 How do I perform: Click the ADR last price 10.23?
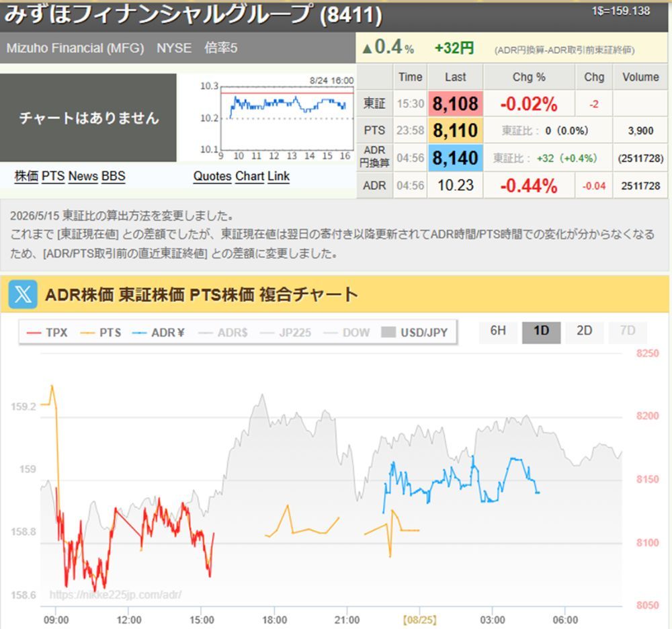pos(455,185)
